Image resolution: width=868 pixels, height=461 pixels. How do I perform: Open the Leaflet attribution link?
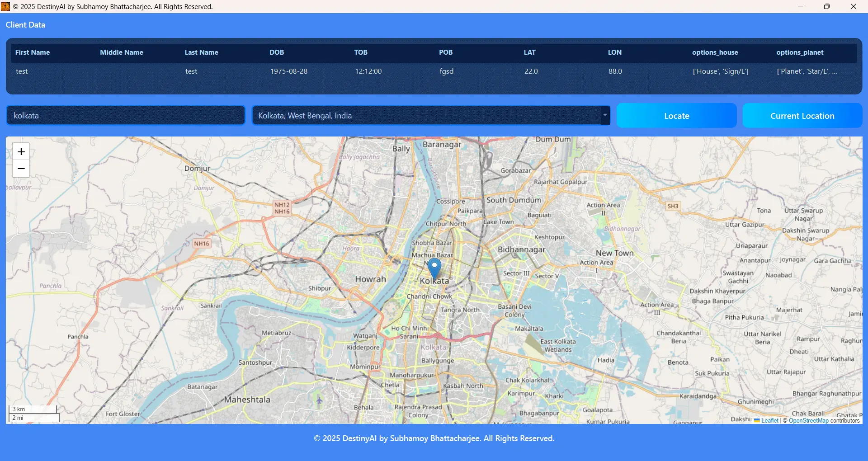[769, 420]
